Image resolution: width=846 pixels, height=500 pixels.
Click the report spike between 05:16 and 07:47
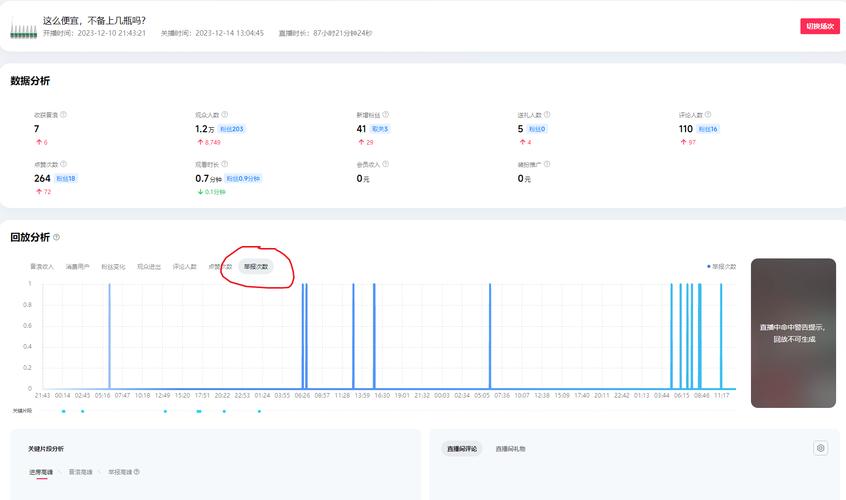(x=110, y=335)
